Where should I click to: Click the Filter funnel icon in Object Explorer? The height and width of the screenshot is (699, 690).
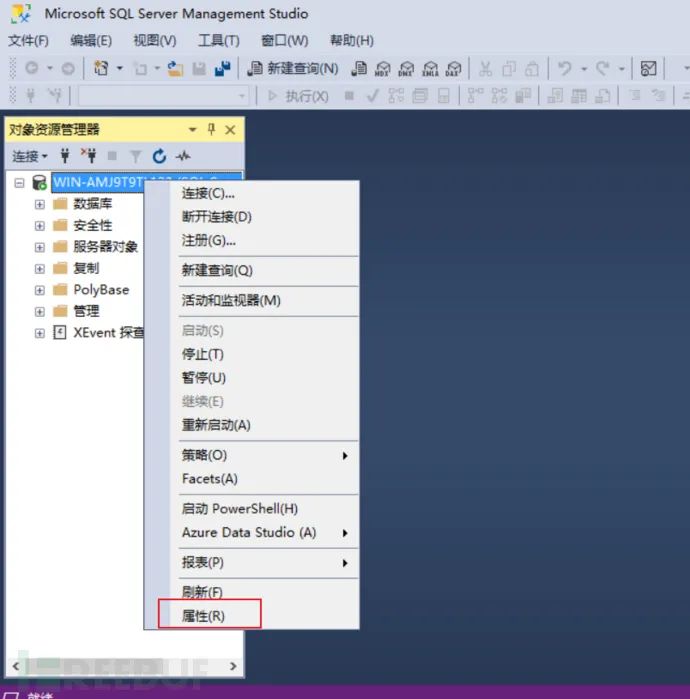[136, 156]
